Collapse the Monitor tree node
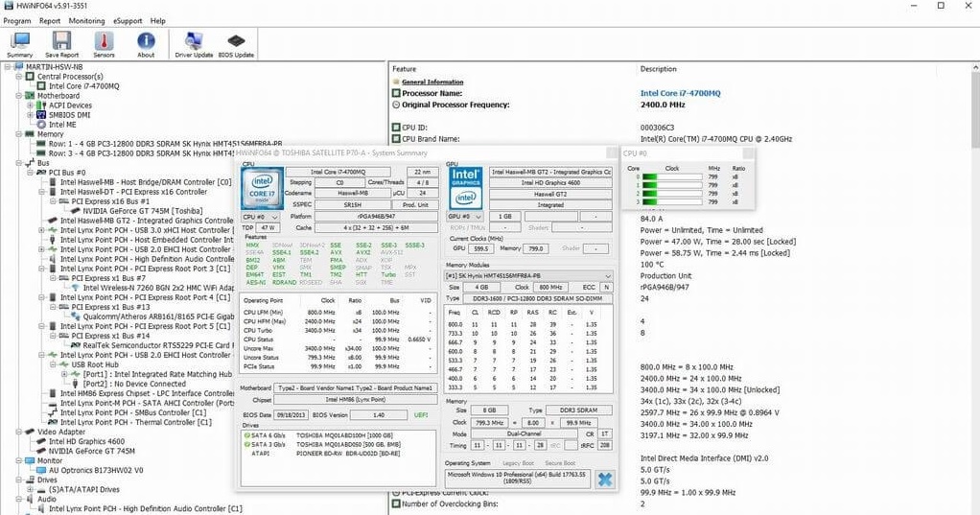The width and height of the screenshot is (980, 515). click(19, 460)
